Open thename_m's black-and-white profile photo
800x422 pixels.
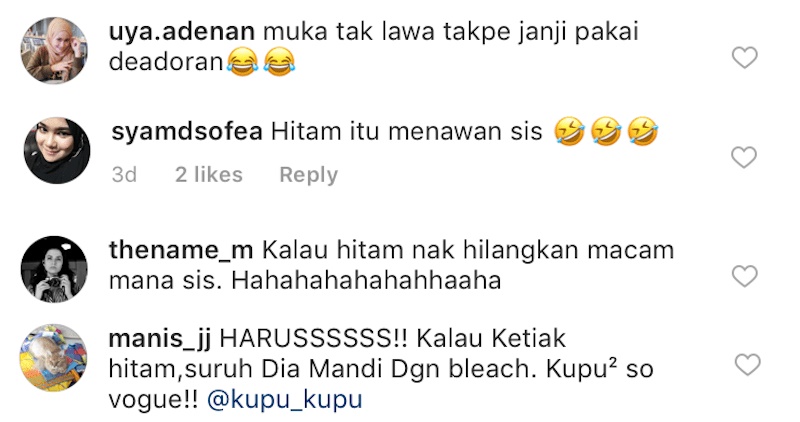pos(54,269)
